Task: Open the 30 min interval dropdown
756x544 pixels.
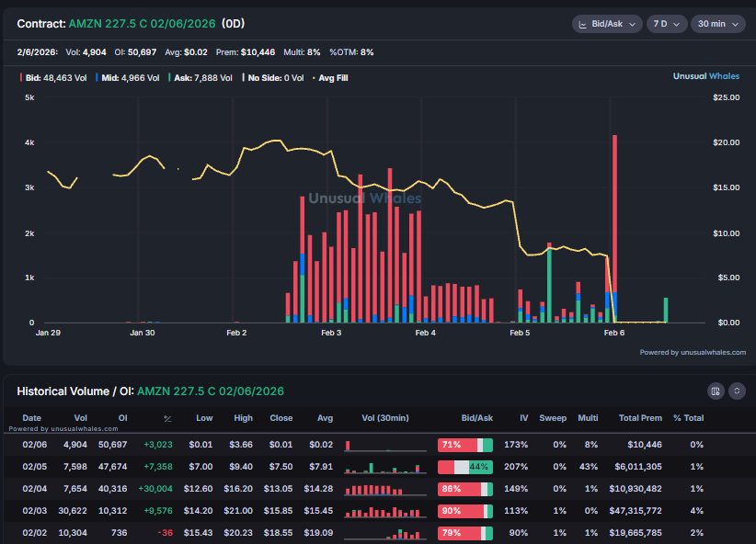Action: (718, 24)
